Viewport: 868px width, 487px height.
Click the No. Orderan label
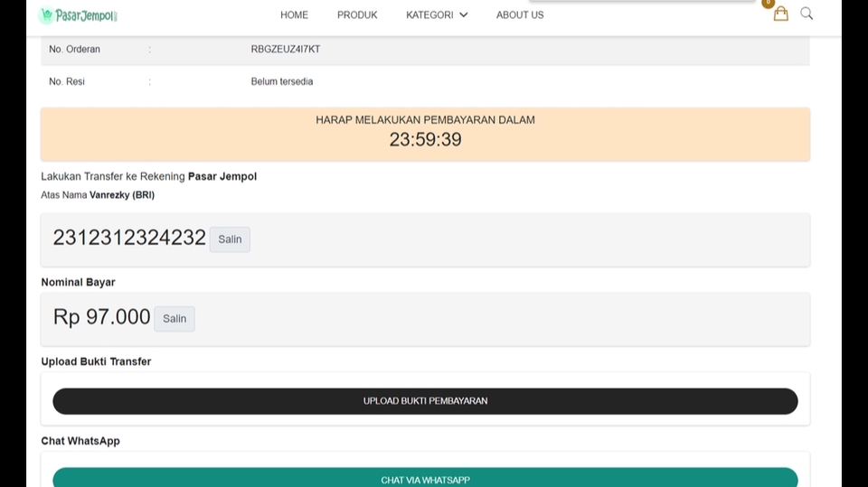[x=74, y=50]
